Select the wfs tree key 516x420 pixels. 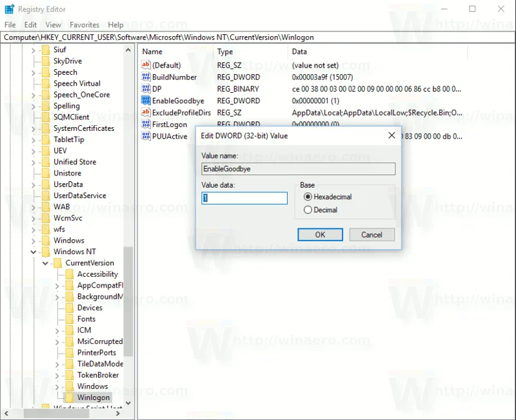59,229
